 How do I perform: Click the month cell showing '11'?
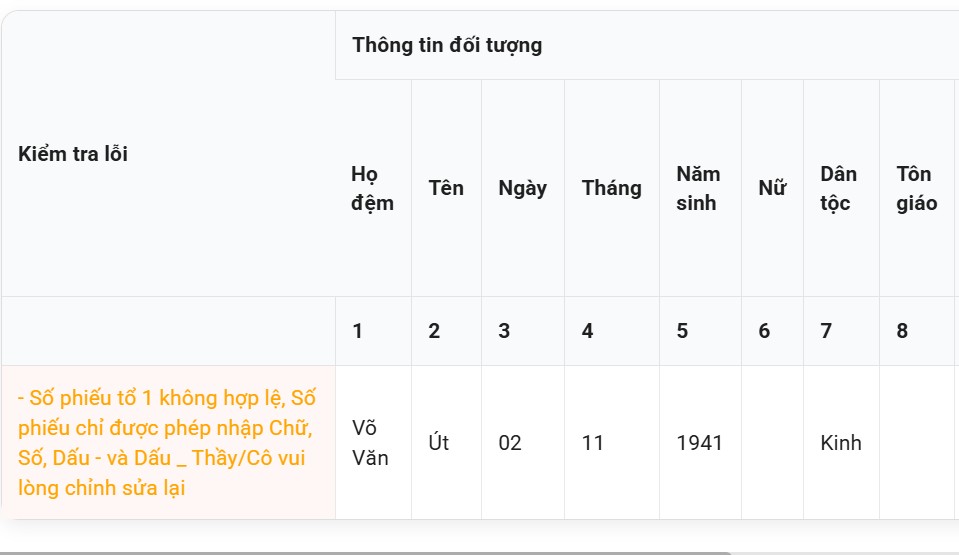tap(593, 442)
